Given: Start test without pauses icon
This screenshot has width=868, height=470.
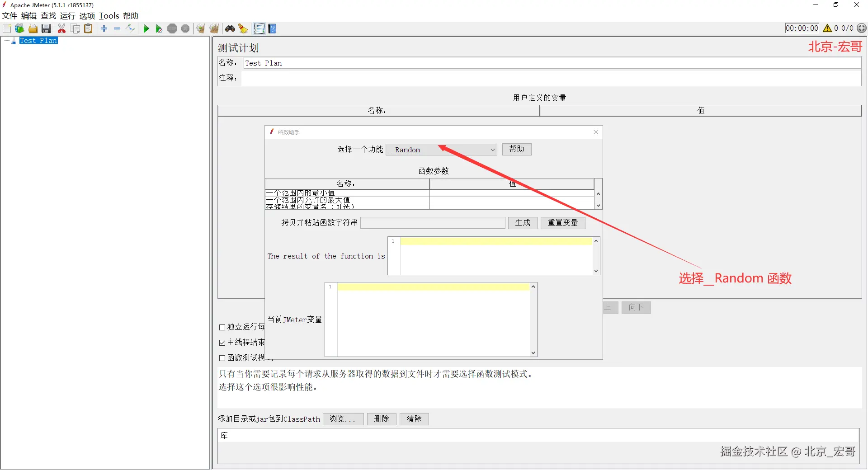Looking at the screenshot, I should pyautogui.click(x=159, y=28).
